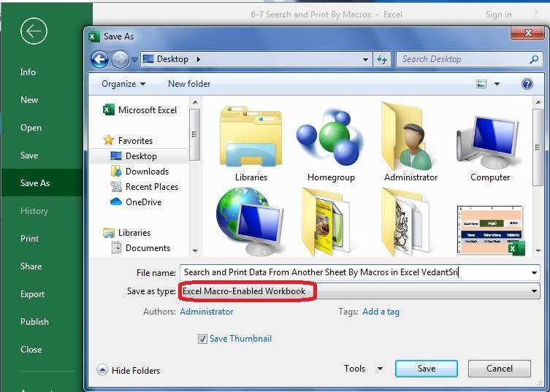This screenshot has height=392, width=550.
Task: Click Sign in on the Excel title bar
Action: tap(498, 15)
